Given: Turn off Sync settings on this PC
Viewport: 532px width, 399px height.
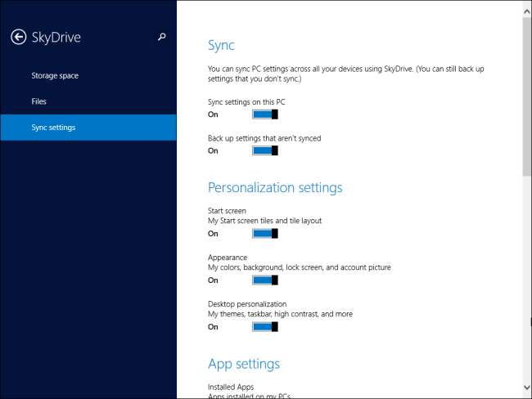Looking at the screenshot, I should (x=265, y=114).
